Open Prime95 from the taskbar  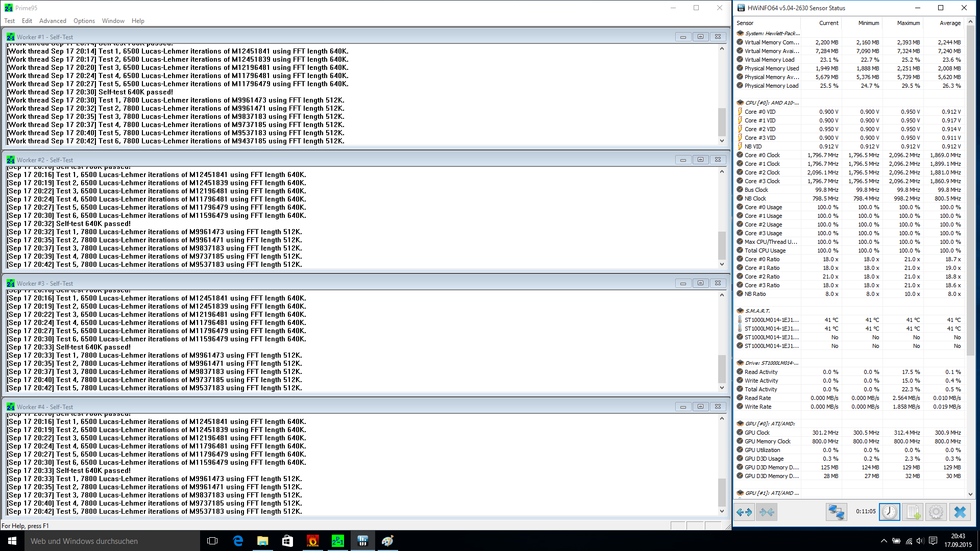(338, 541)
